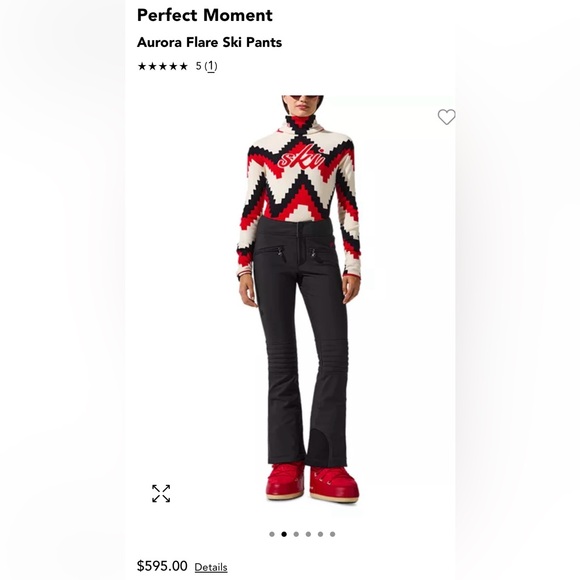Viewport: 580px width, 580px height.
Task: Go to the first carousel image dot
Action: pyautogui.click(x=272, y=534)
